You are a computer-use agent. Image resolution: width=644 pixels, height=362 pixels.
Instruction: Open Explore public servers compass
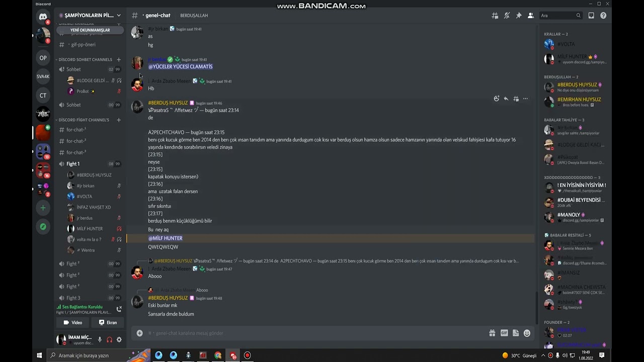[43, 227]
